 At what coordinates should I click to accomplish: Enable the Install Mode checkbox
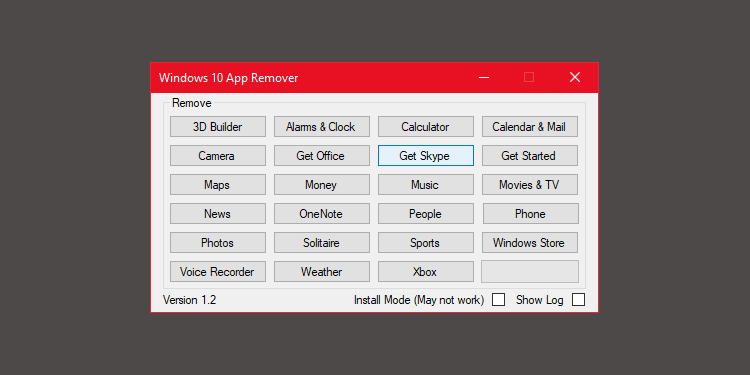[499, 300]
